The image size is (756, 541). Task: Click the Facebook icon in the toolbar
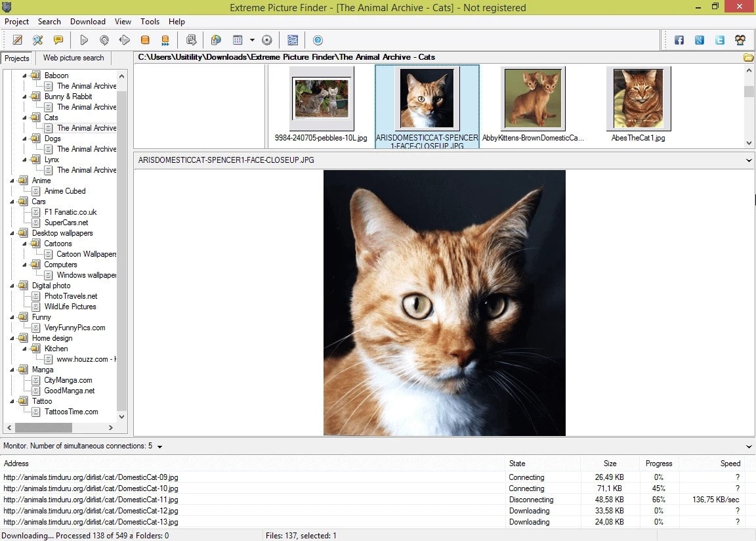(679, 40)
